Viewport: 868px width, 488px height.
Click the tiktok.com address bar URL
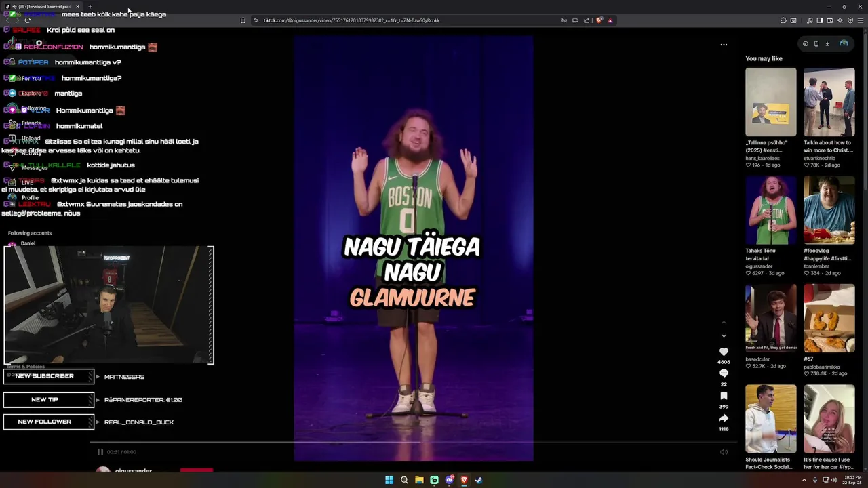click(x=351, y=20)
